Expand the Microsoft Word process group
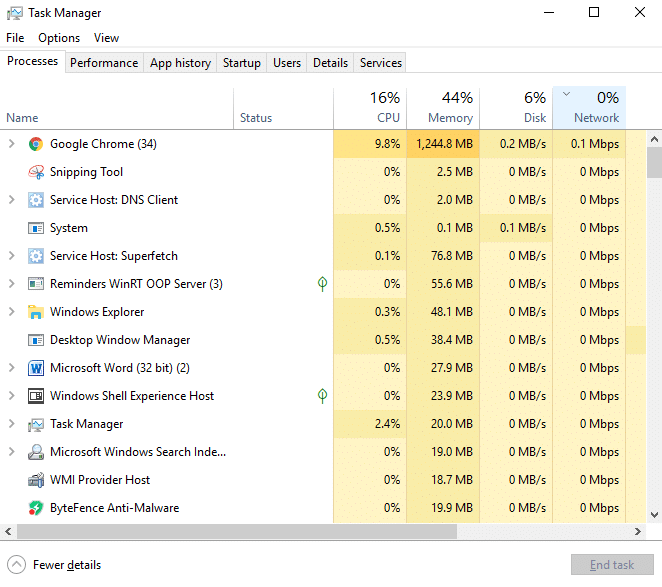The image size is (662, 587). point(12,368)
